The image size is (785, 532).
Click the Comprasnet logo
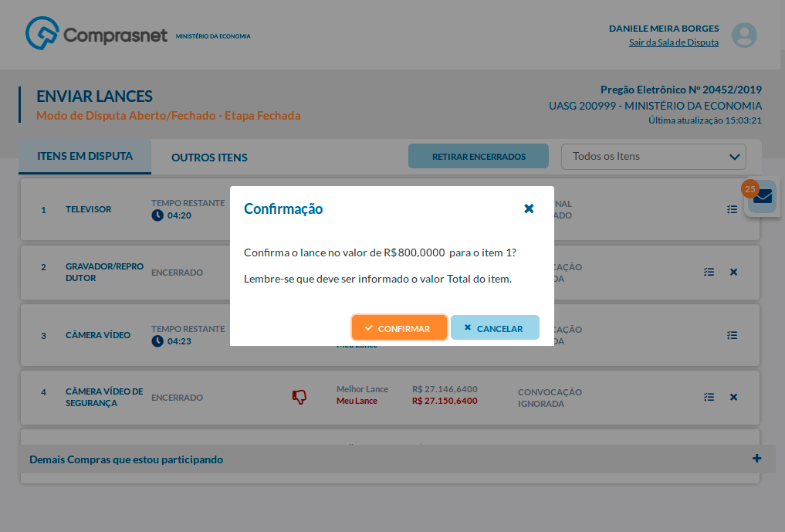pyautogui.click(x=96, y=35)
